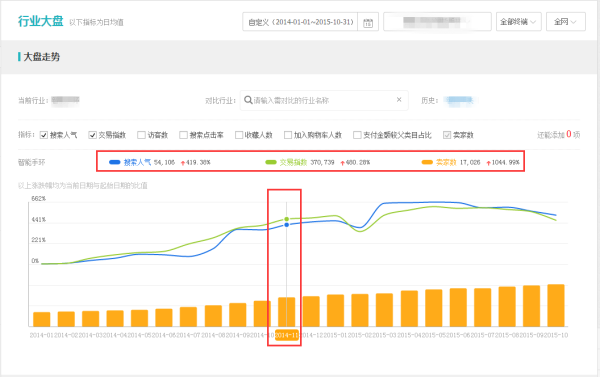The image size is (600, 377).
Task: Click the 以下指标为日均值 subtitle text
Action: tap(96, 23)
